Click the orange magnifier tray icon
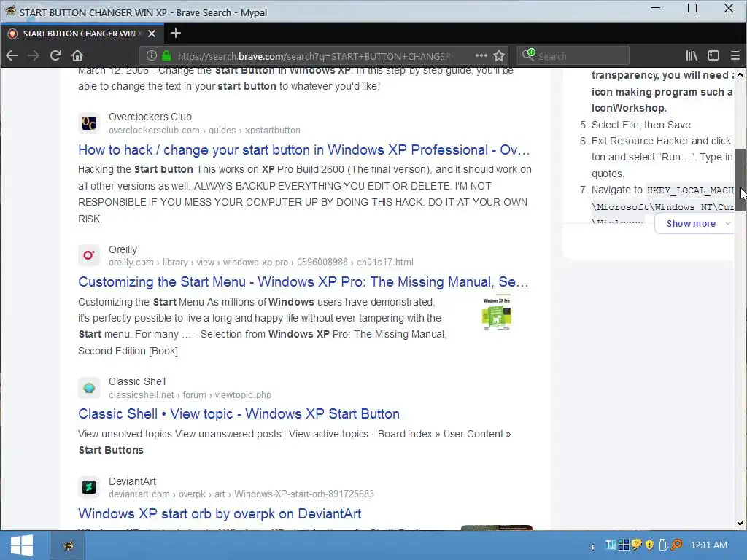The height and width of the screenshot is (560, 747). tap(676, 544)
